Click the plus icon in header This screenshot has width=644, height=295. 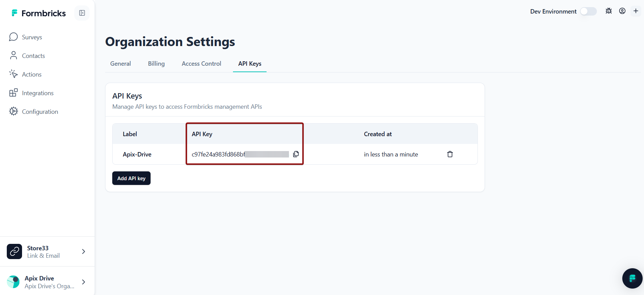click(x=636, y=11)
